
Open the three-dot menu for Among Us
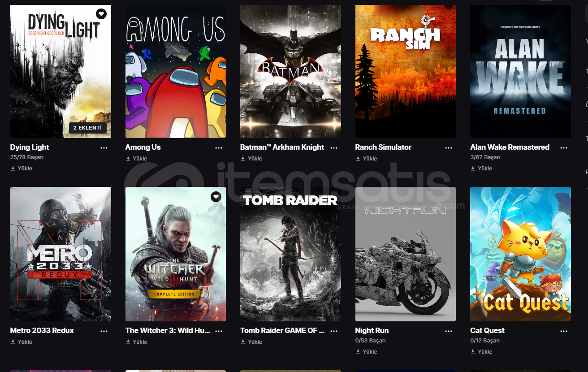coord(219,147)
